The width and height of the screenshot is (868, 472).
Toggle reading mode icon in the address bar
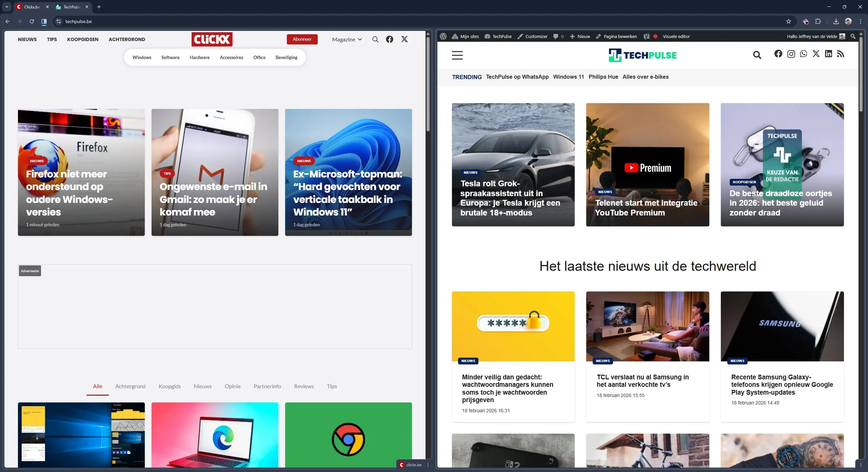click(x=44, y=21)
